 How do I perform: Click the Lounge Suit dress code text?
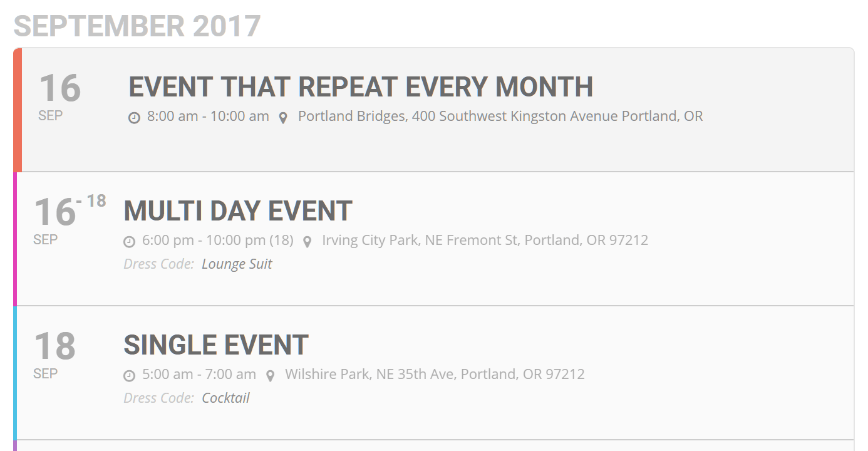[237, 264]
